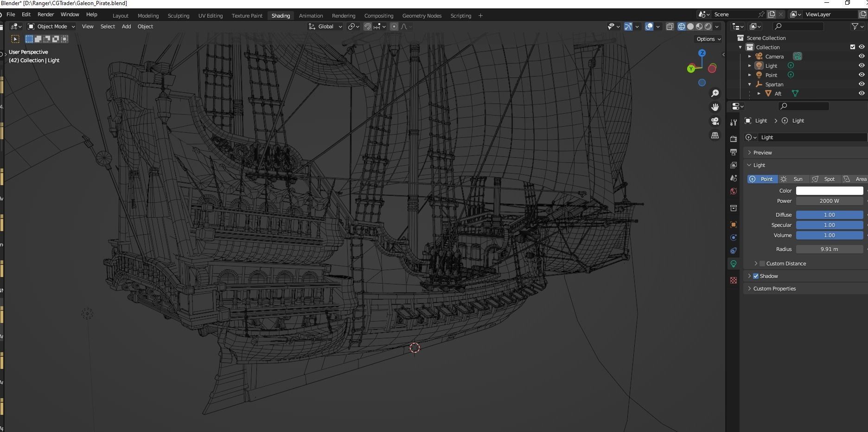Open the outliner filter dropdown

pyautogui.click(x=858, y=26)
